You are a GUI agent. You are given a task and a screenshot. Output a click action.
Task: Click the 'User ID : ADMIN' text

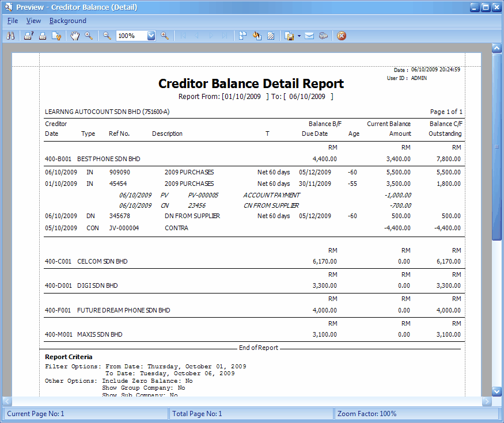407,78
